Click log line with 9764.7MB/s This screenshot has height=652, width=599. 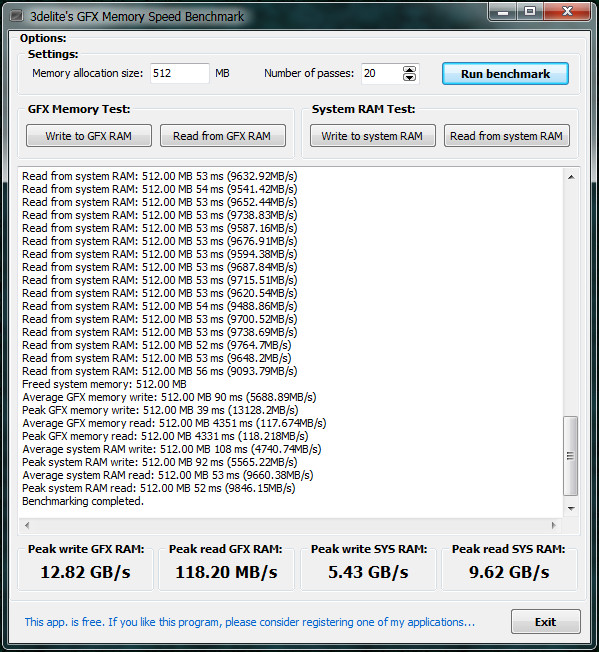tap(156, 345)
